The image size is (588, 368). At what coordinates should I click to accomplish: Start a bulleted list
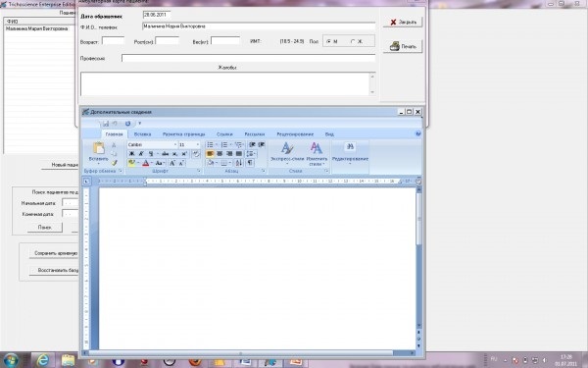click(211, 144)
